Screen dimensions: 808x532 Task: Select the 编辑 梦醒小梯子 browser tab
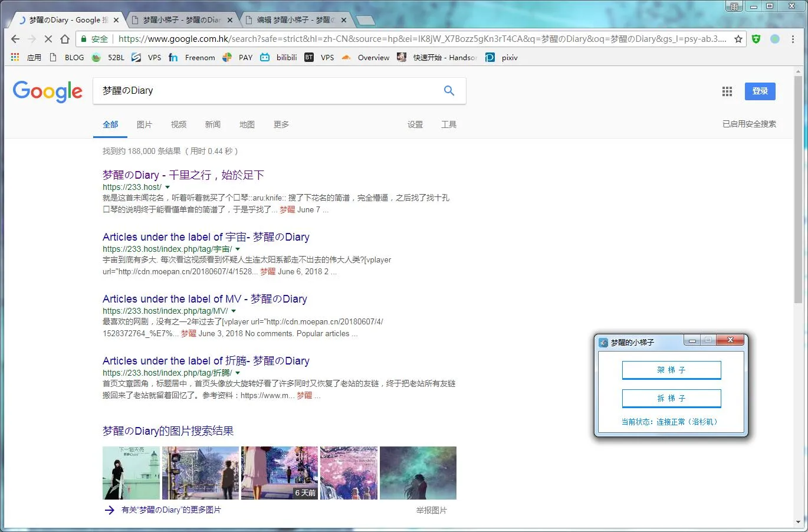pos(289,19)
